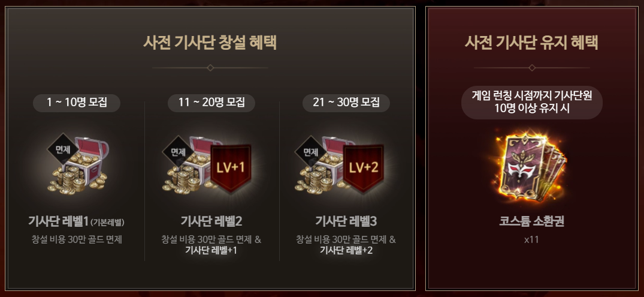Select the 11 ~ 20명 모집 pill label
Screen dimensions: 644x297
[211, 103]
